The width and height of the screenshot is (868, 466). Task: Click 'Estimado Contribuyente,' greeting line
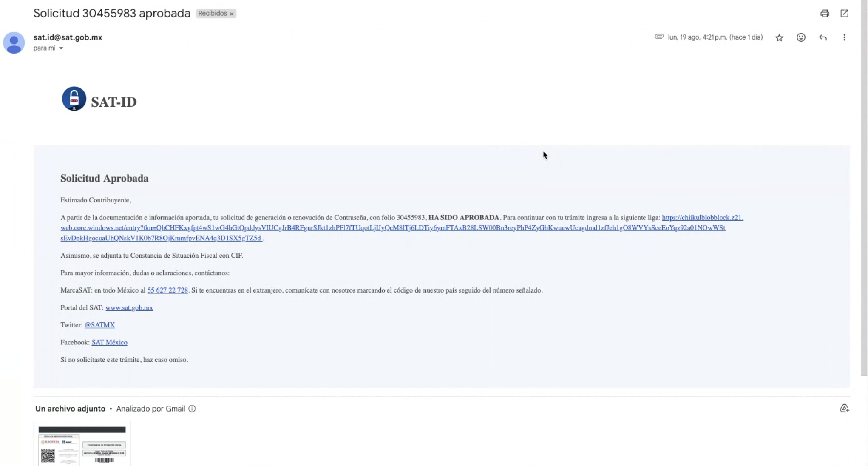pos(96,200)
